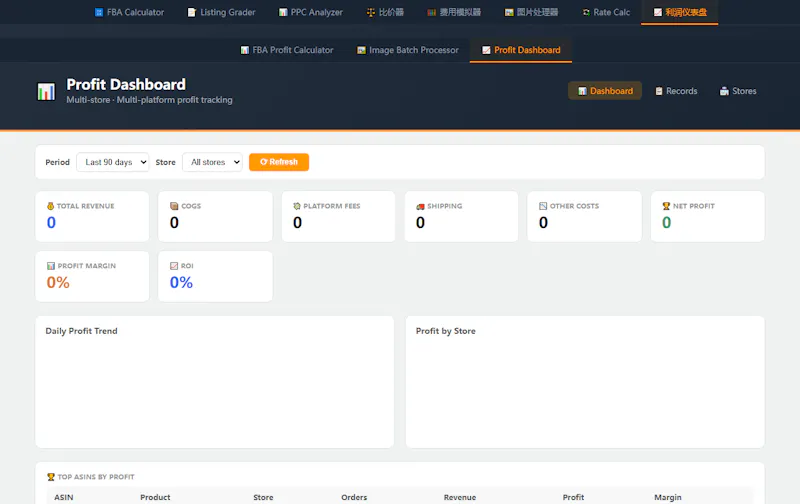Click the orange 0% Profit Margin value
The image size is (800, 504).
pos(58,282)
